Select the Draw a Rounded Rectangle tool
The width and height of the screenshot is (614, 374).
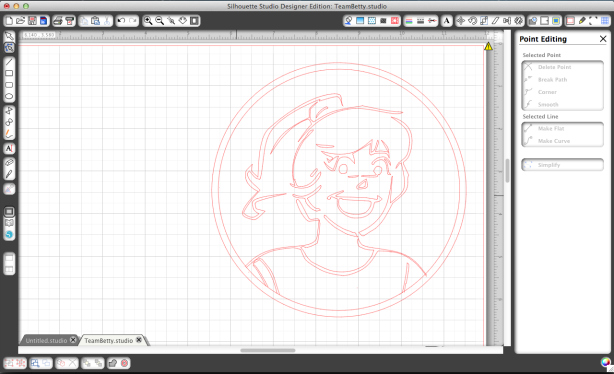pos(9,85)
